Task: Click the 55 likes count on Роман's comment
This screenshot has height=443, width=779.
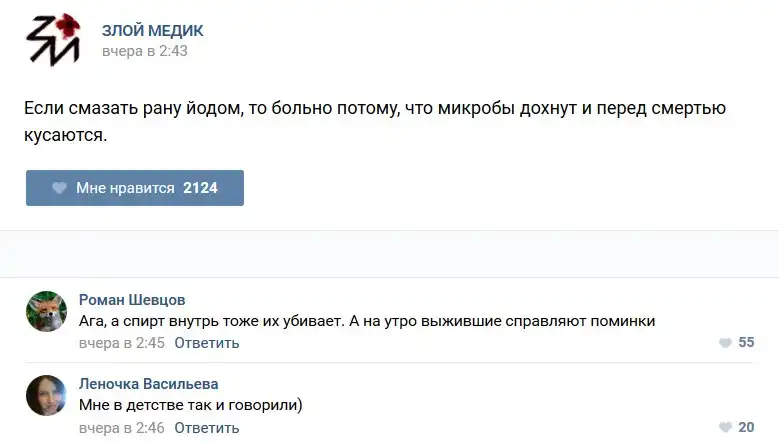Action: coord(746,343)
